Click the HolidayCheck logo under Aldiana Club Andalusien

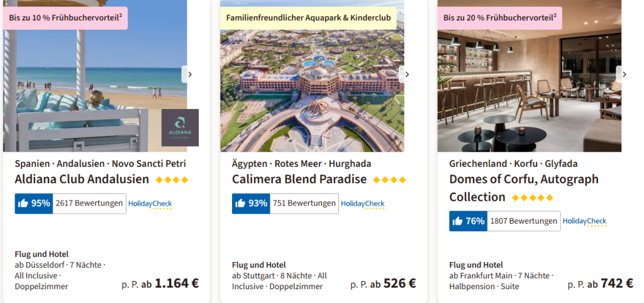click(150, 204)
